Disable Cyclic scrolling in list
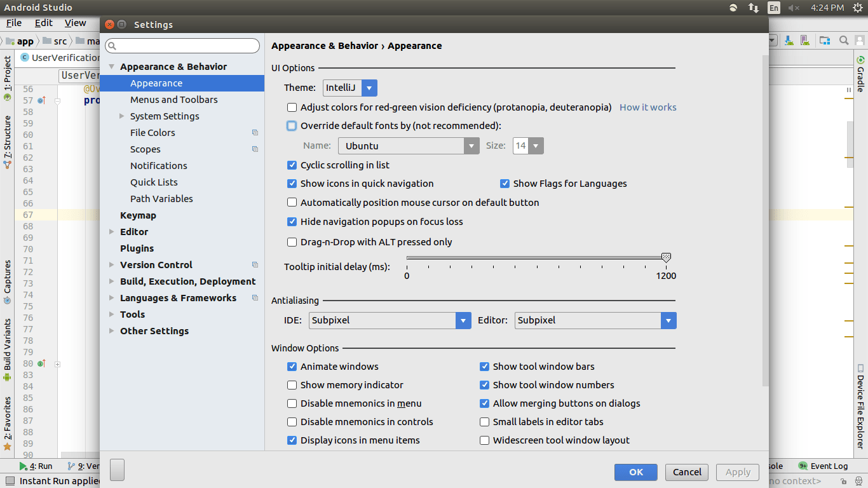 click(292, 165)
